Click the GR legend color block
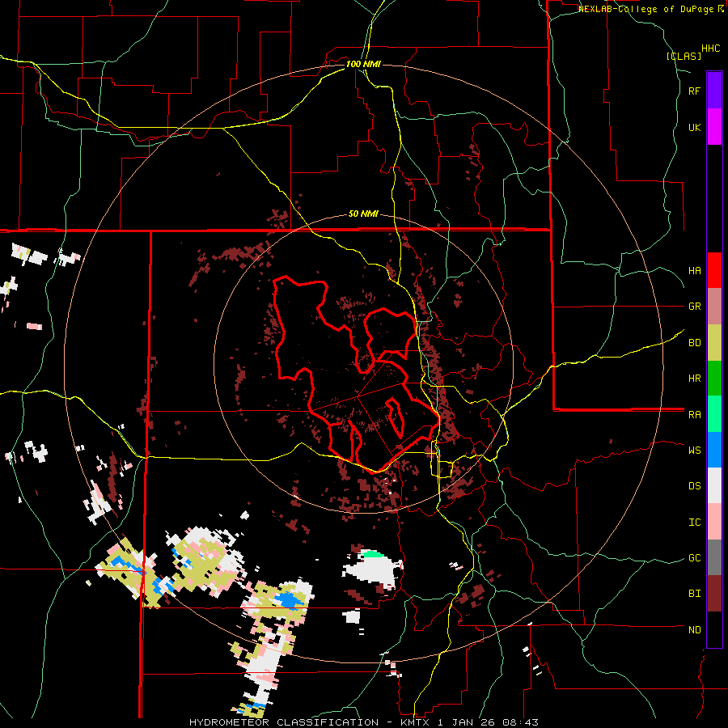The height and width of the screenshot is (728, 728). coord(714,307)
